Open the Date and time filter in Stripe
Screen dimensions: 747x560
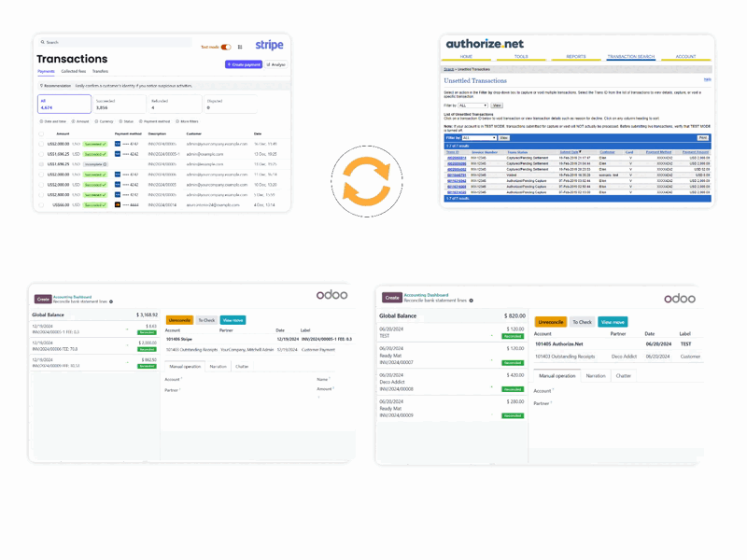53,121
